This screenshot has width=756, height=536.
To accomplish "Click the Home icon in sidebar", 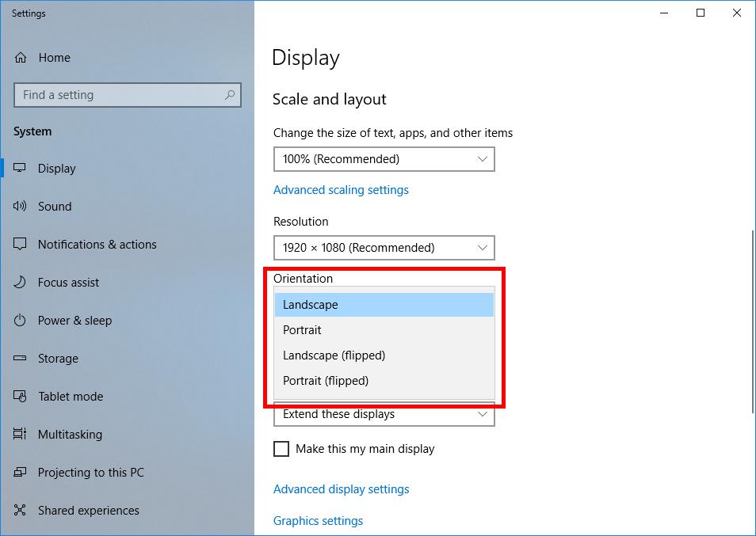I will [x=21, y=58].
